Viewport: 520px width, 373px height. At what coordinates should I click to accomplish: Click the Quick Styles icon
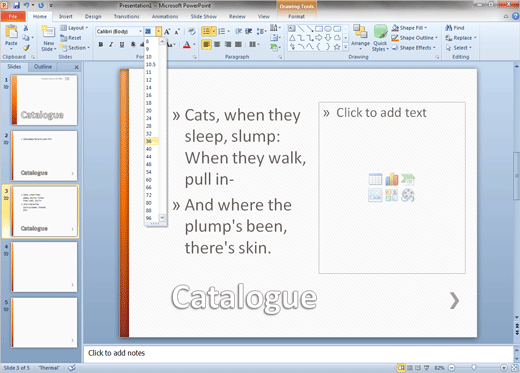tap(380, 32)
